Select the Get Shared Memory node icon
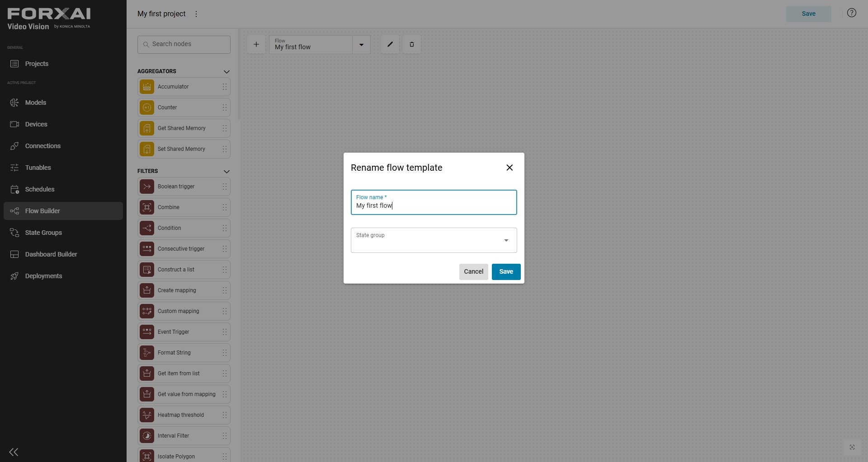The image size is (868, 462). click(147, 128)
